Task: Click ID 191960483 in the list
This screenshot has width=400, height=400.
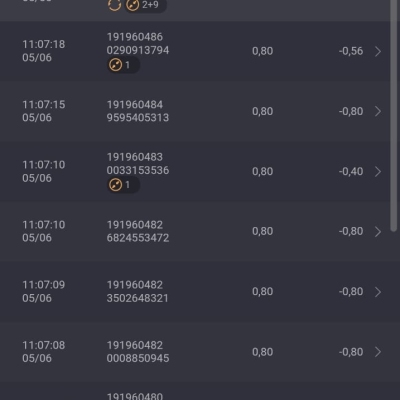Action: coord(135,157)
